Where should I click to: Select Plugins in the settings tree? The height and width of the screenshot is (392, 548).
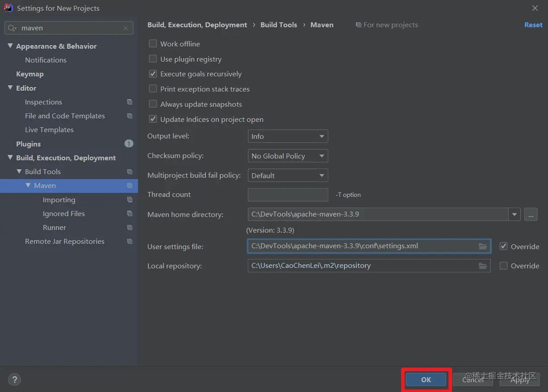tap(29, 144)
